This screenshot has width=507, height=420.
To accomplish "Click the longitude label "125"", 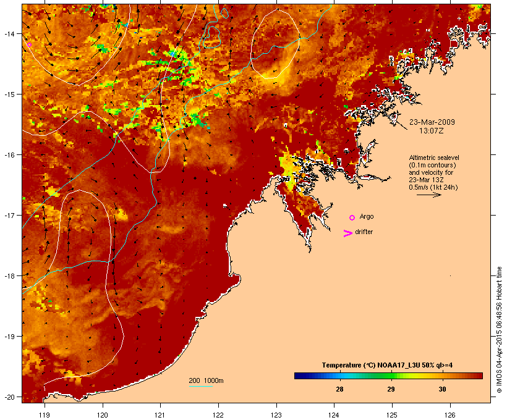I will click(x=392, y=415).
